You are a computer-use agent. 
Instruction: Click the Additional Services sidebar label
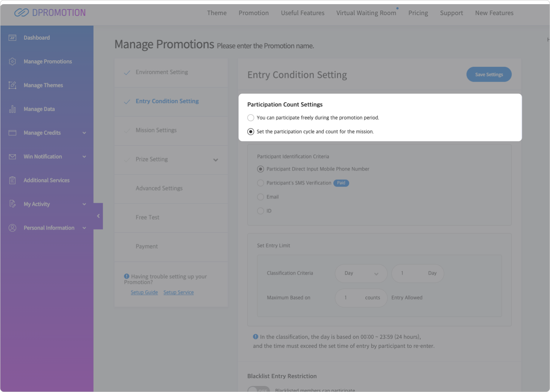47,181
